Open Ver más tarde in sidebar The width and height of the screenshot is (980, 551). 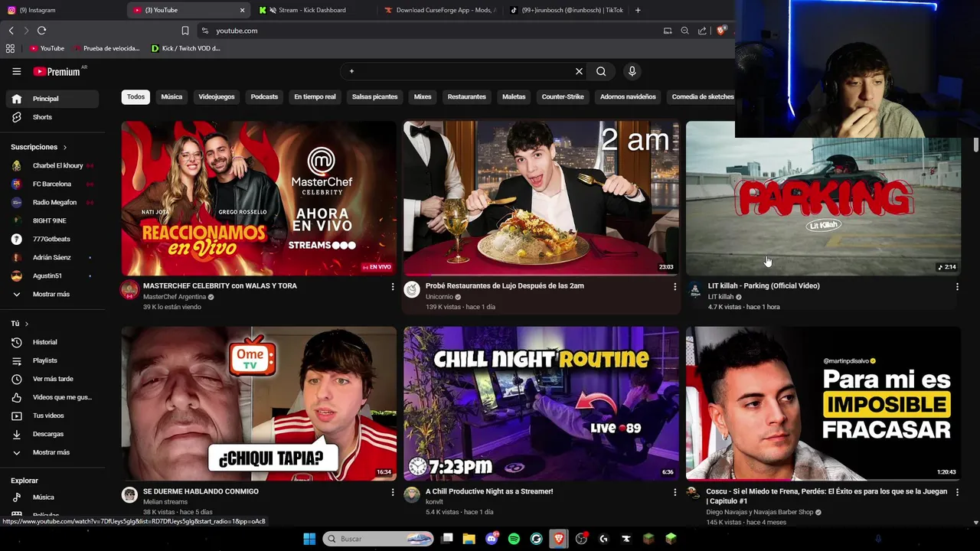52,379
